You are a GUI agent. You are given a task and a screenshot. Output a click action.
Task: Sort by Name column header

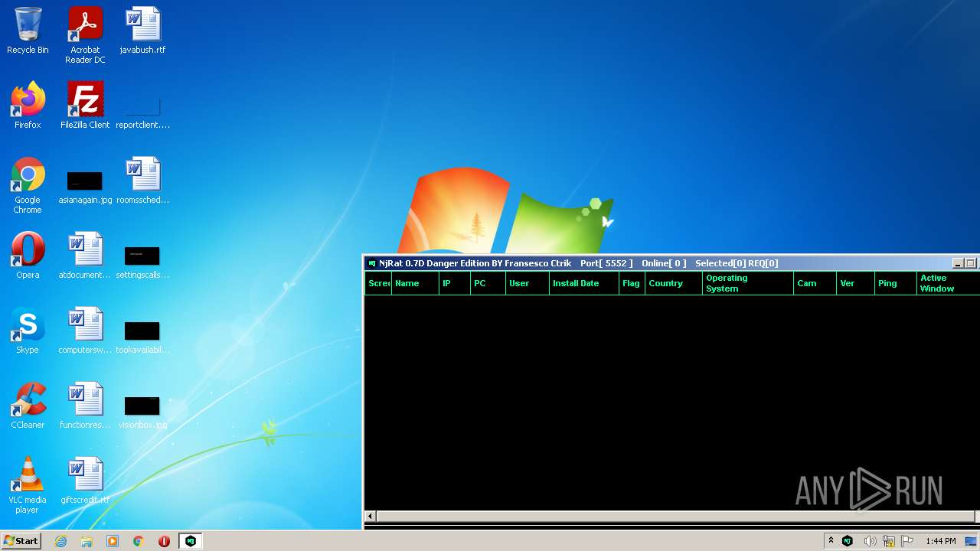click(415, 283)
